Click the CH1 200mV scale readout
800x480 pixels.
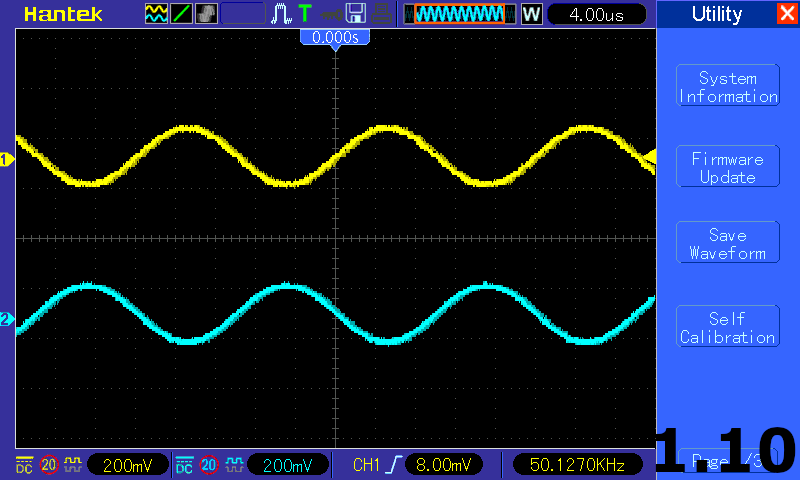[128, 465]
